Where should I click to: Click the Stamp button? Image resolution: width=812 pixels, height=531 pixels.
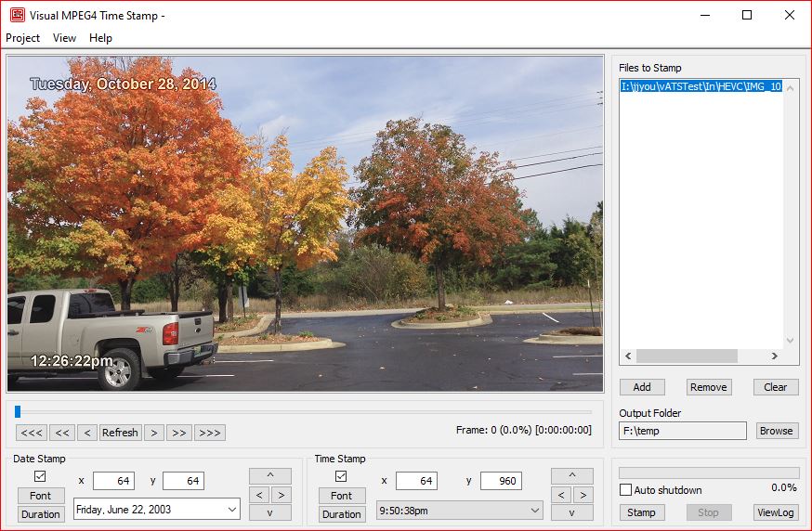coord(641,512)
